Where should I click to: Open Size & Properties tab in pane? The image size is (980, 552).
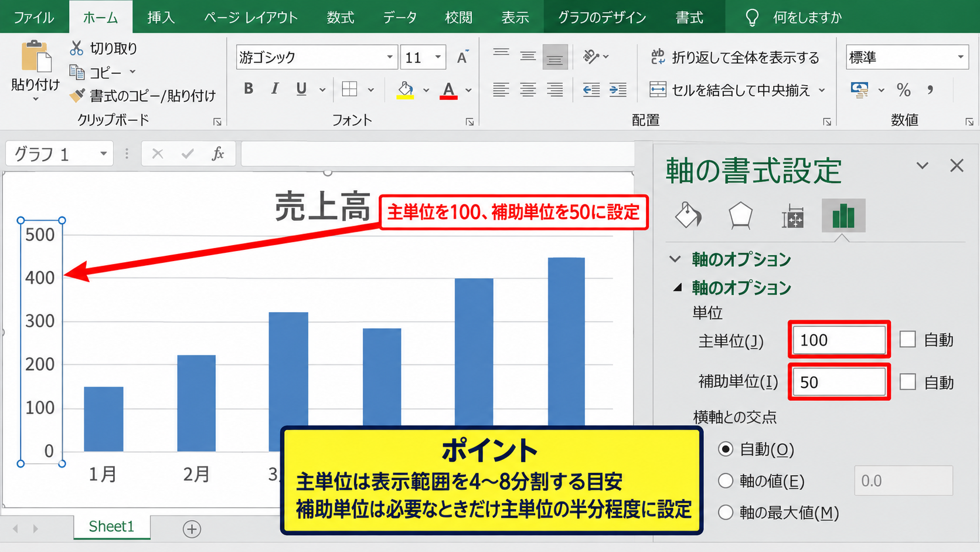792,216
